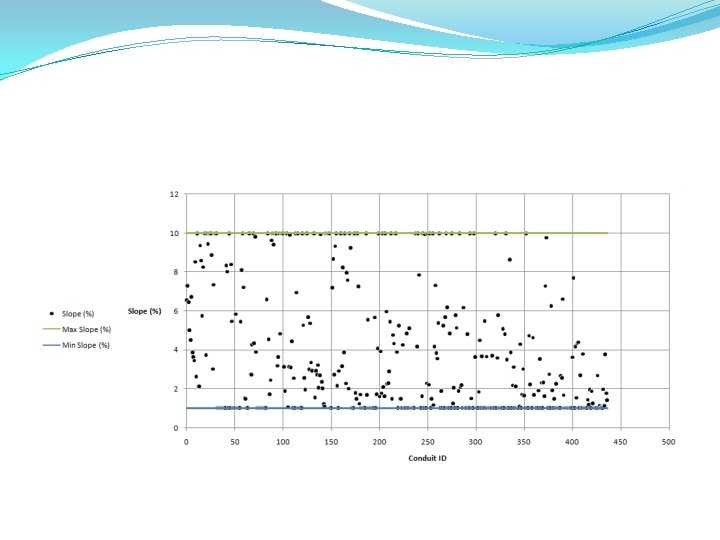
Task: Click the green Max Slope line sample in legend
Action: [51, 329]
